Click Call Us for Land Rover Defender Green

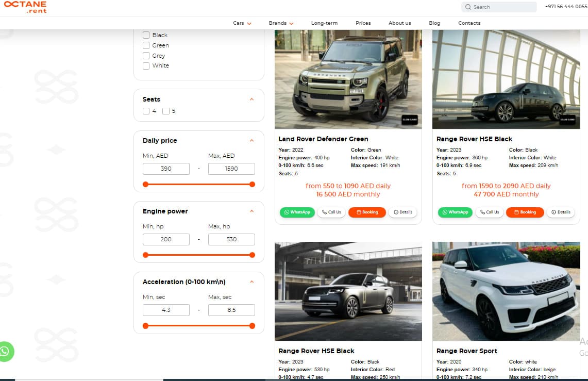click(x=331, y=212)
